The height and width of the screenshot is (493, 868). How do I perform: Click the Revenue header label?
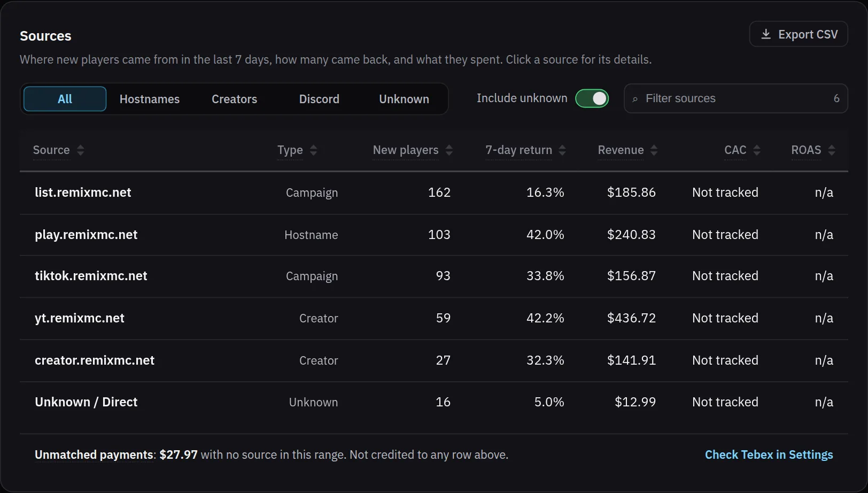pyautogui.click(x=621, y=150)
